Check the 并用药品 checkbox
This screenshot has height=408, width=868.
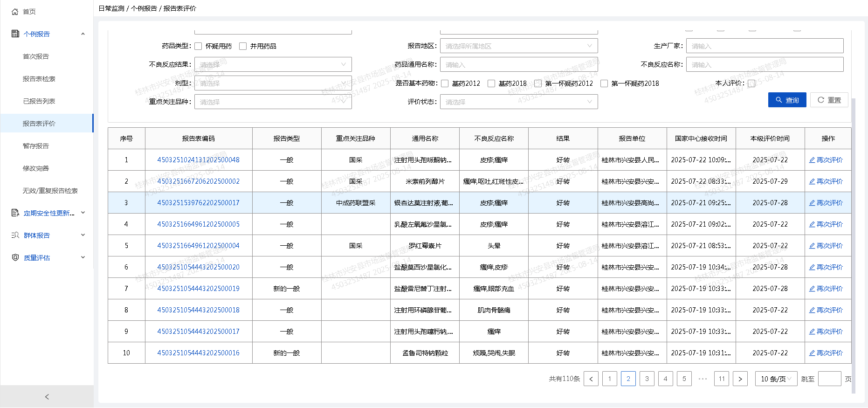coord(243,46)
